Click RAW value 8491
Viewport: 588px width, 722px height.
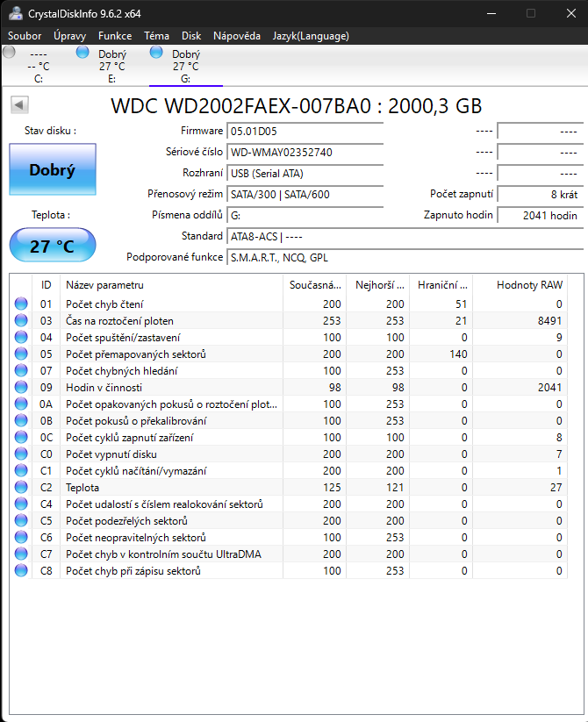(549, 320)
